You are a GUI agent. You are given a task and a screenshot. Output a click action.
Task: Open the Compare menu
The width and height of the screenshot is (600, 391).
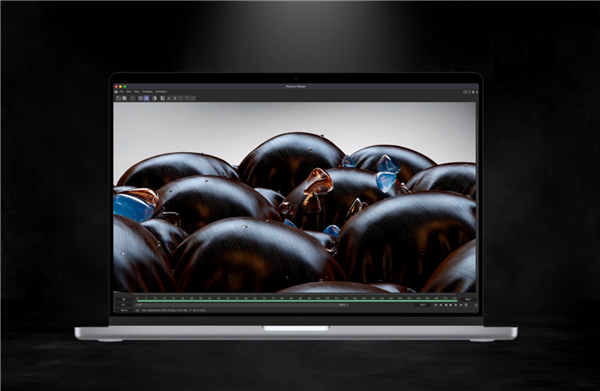pyautogui.click(x=147, y=92)
